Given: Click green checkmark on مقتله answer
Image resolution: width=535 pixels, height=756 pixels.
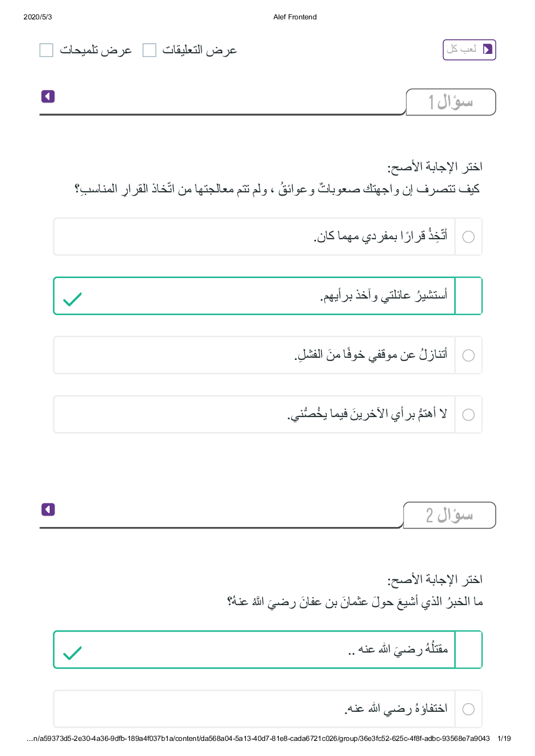Looking at the screenshot, I should [72, 653].
